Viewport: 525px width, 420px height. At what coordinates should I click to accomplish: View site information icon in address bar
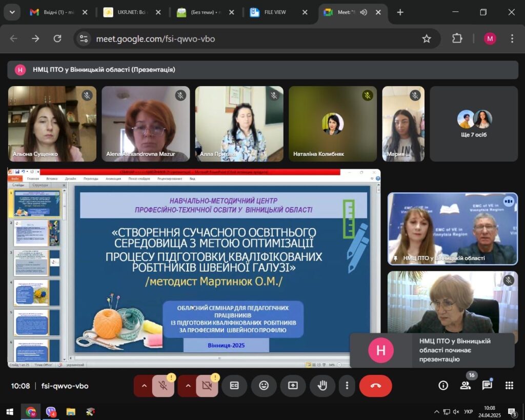tap(84, 39)
